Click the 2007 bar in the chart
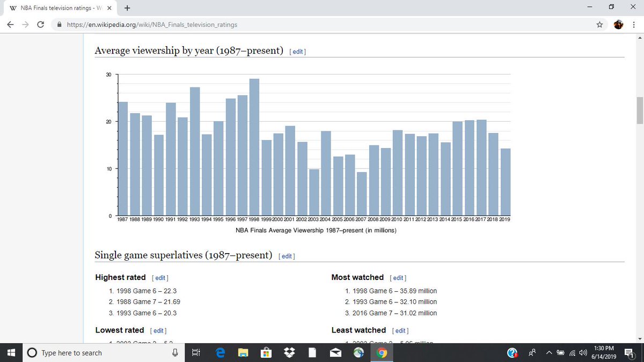Viewport: 644px width, 362px height. [x=362, y=194]
